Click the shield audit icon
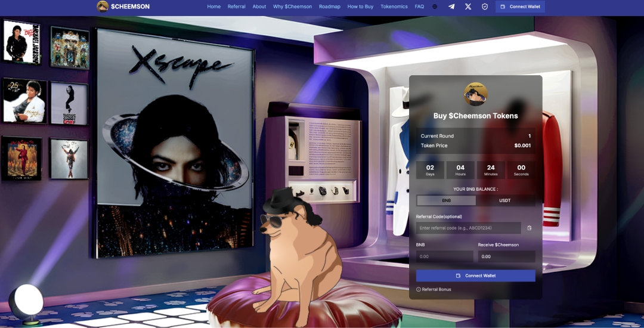This screenshot has height=328, width=644. (x=485, y=7)
